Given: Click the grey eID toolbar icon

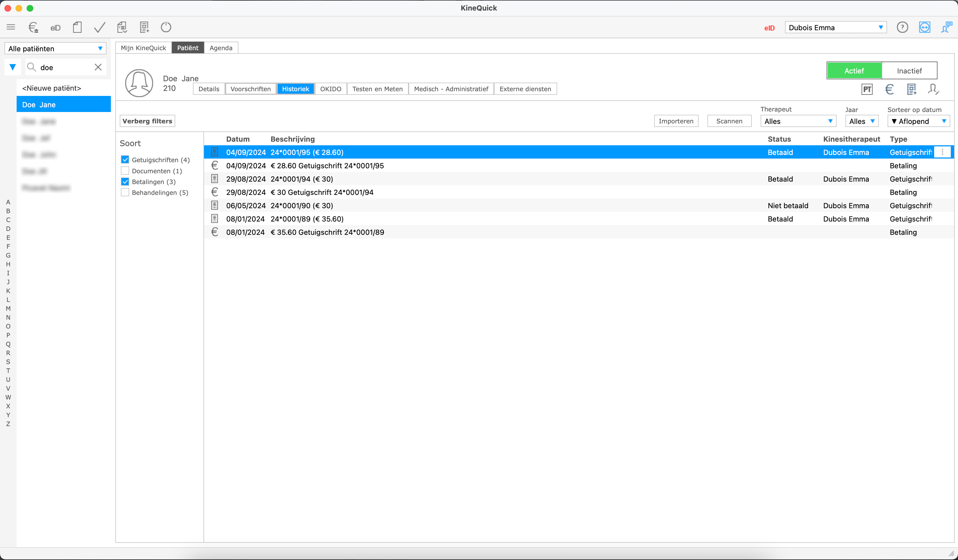Looking at the screenshot, I should tap(55, 28).
